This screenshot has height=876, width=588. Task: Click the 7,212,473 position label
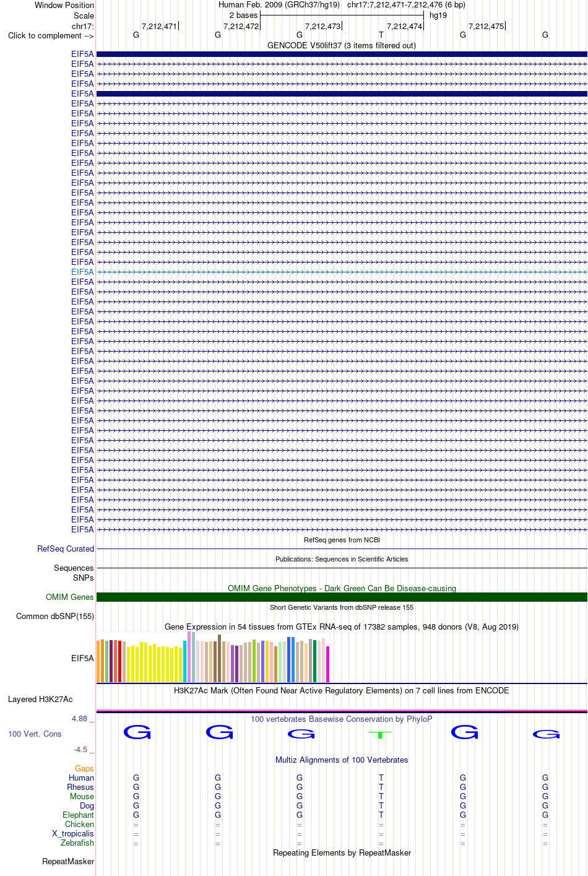[322, 26]
